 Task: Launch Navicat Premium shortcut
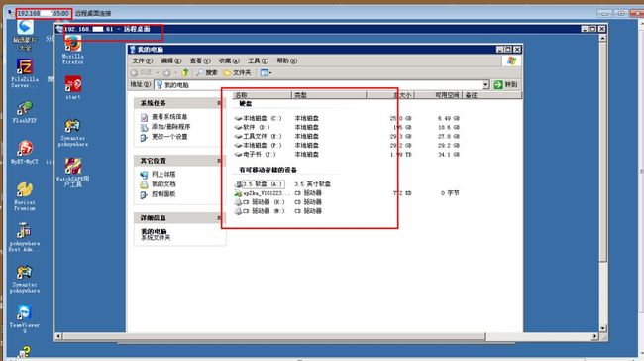click(x=24, y=196)
